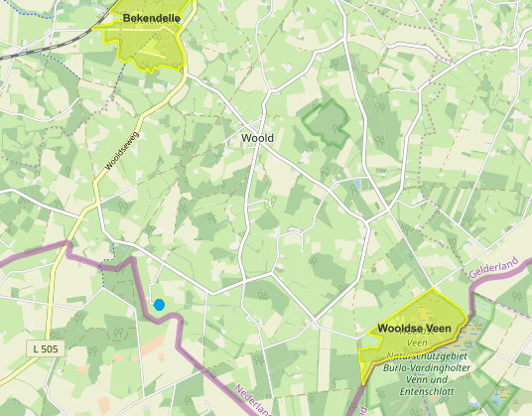The image size is (532, 416).
Task: Click the dark green outlined forest reserve
Action: pos(326,123)
